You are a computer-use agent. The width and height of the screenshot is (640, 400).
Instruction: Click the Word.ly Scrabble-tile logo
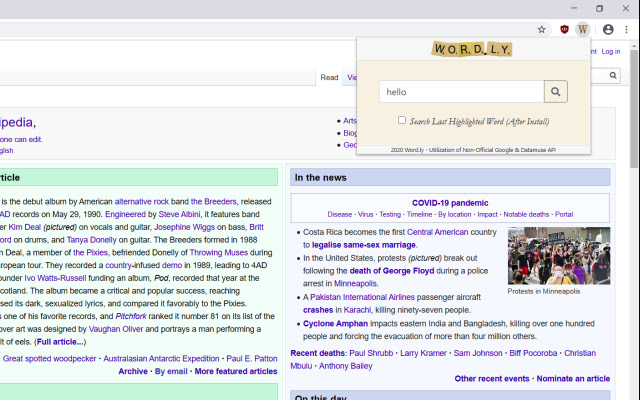(x=472, y=49)
